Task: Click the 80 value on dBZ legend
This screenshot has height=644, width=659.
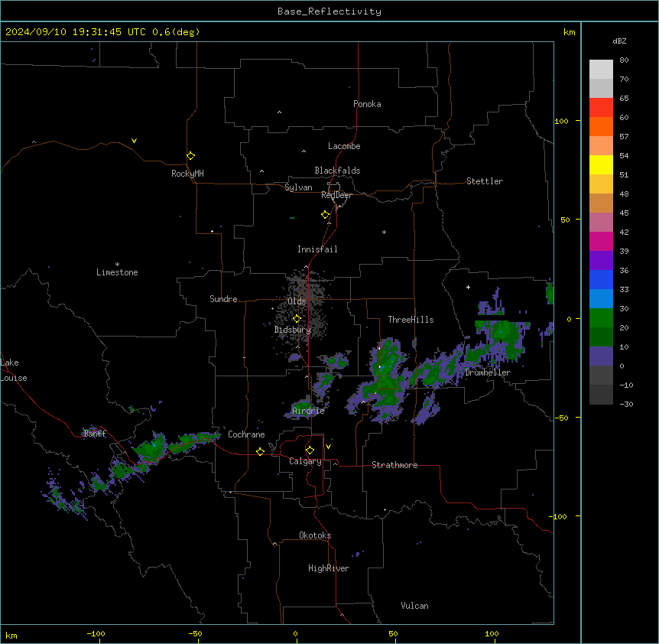Action: point(624,60)
